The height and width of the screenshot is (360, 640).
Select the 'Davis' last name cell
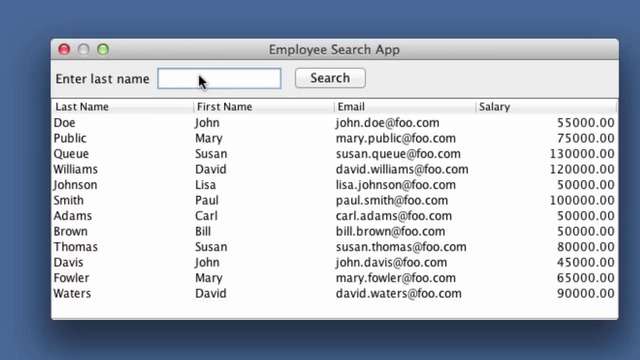coord(69,262)
